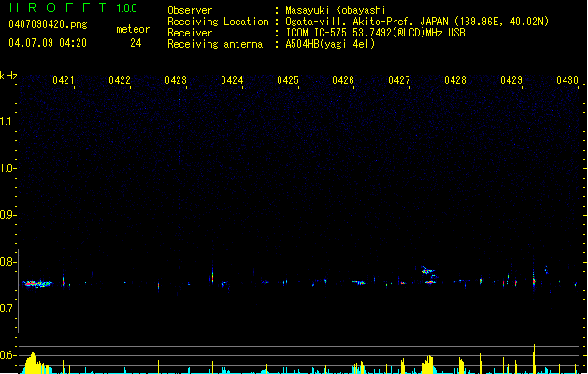Click the ICOM IC-575 53.7492 MHz USB receiver text
Image resolution: width=588 pixels, height=374 pixels.
[375, 33]
